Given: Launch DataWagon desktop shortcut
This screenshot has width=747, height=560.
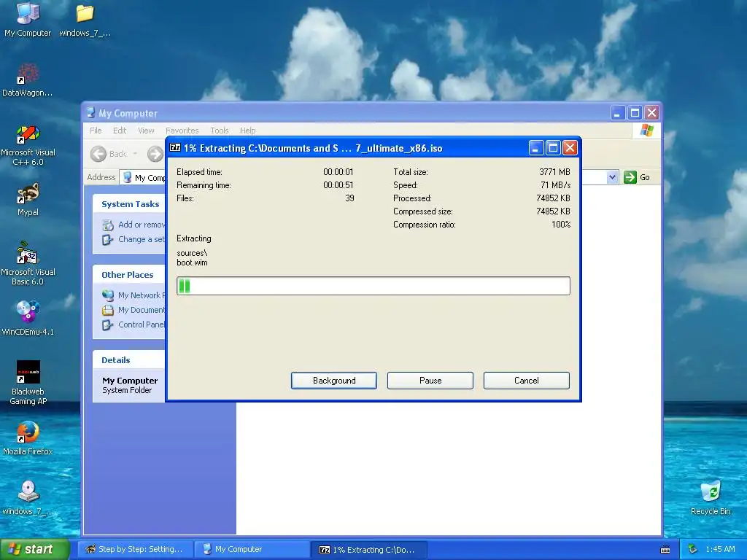Looking at the screenshot, I should (28, 79).
